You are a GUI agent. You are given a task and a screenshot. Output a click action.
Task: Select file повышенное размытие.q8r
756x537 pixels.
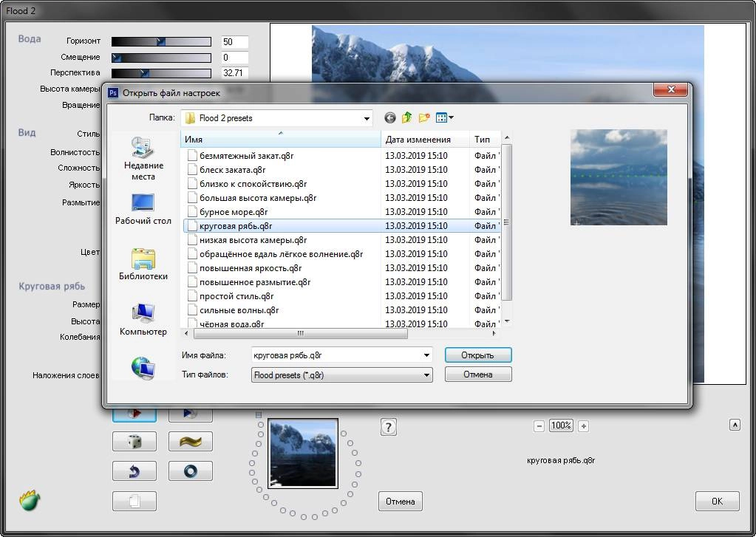pyautogui.click(x=255, y=281)
